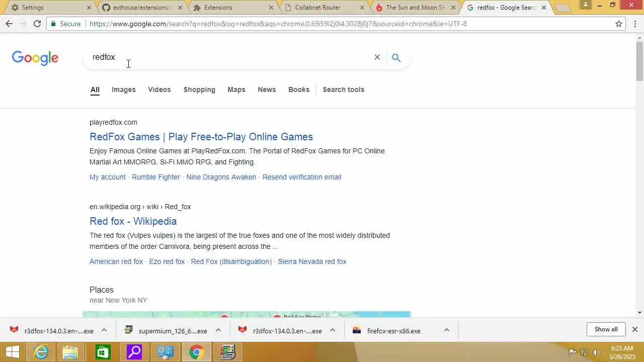Click the blue magnifier search icon
The width and height of the screenshot is (644, 362).
[x=396, y=58]
